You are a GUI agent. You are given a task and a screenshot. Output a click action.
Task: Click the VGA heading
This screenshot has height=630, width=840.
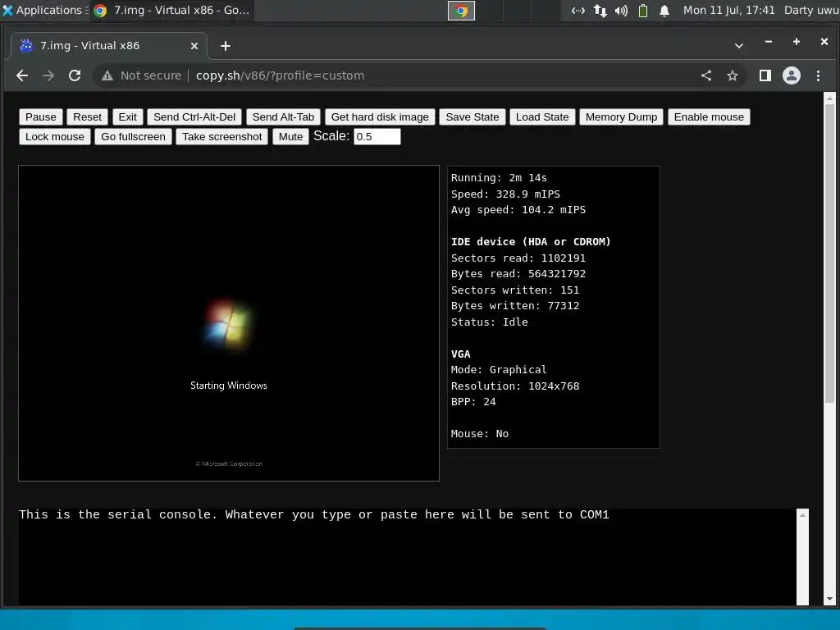(461, 354)
